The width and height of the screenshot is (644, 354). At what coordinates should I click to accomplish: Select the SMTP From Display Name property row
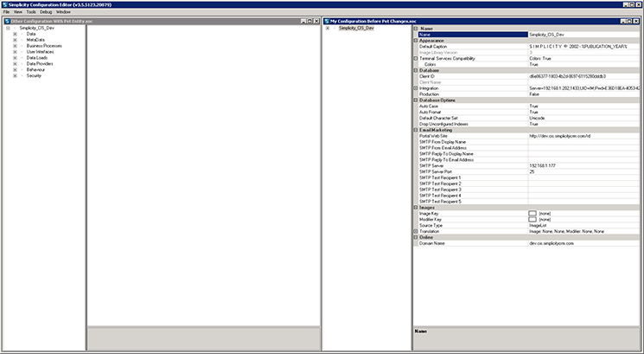click(x=528, y=142)
